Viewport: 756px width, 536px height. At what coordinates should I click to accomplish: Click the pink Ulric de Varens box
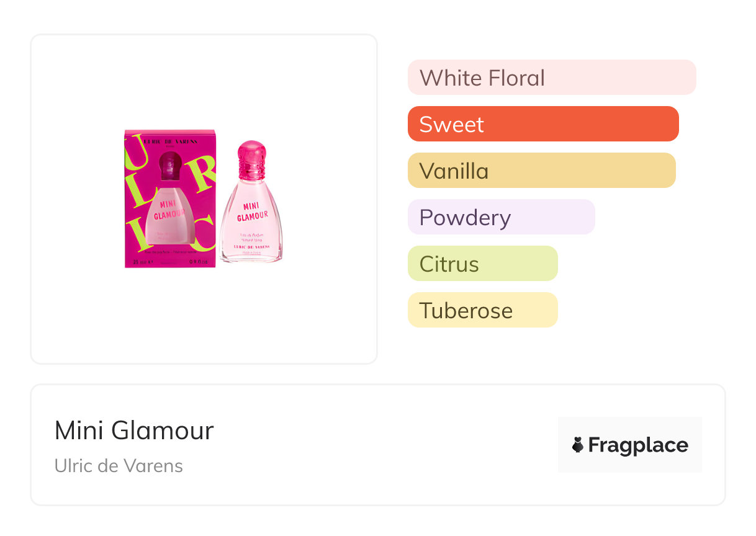pyautogui.click(x=169, y=199)
